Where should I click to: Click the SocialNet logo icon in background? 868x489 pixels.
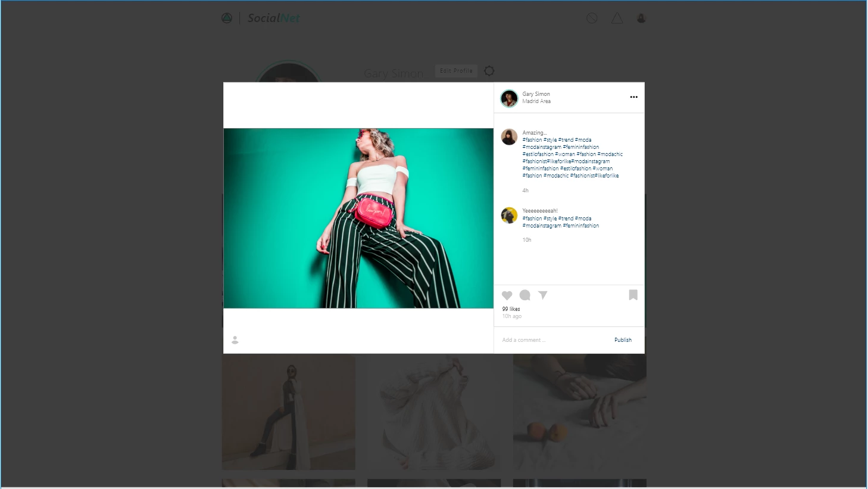coord(227,18)
